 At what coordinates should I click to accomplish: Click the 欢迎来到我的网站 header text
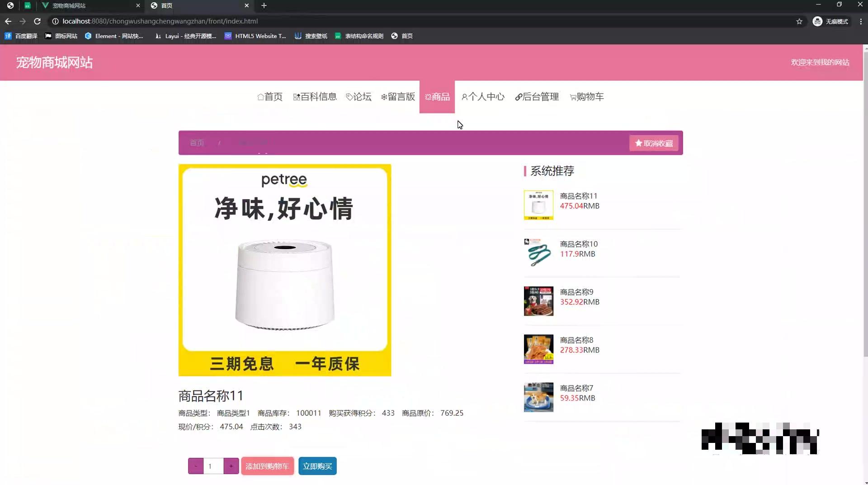point(820,62)
